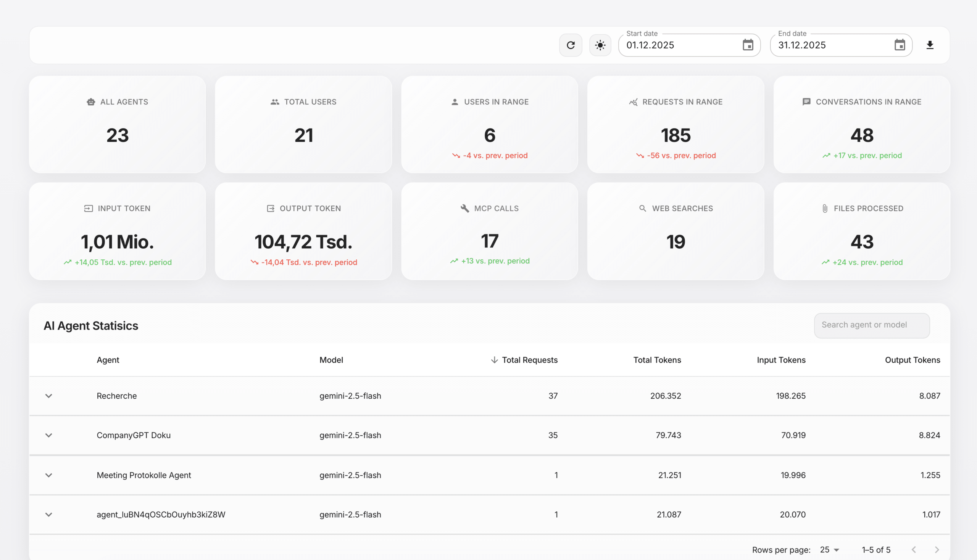Expand the Meeting Protokolle Agent row
Image resolution: width=977 pixels, height=560 pixels.
(x=48, y=475)
